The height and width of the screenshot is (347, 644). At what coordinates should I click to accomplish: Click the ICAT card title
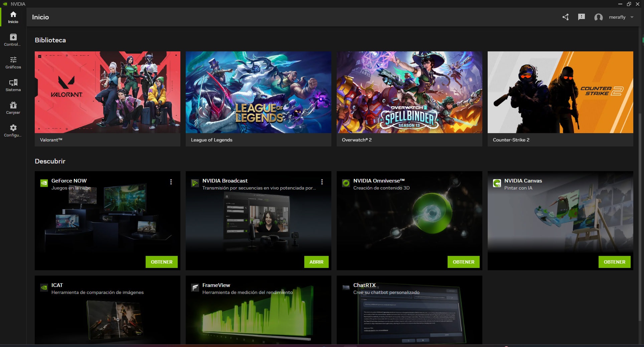tap(57, 285)
